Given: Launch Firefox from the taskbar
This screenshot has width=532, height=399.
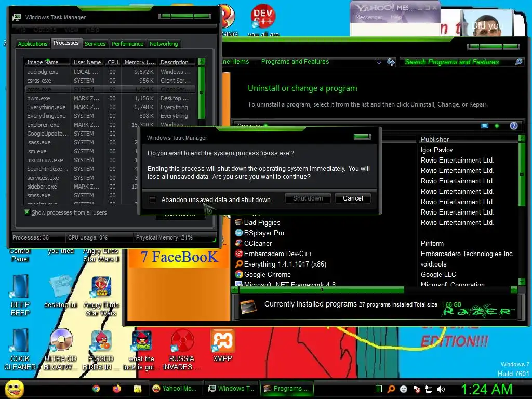Looking at the screenshot, I should click(117, 389).
